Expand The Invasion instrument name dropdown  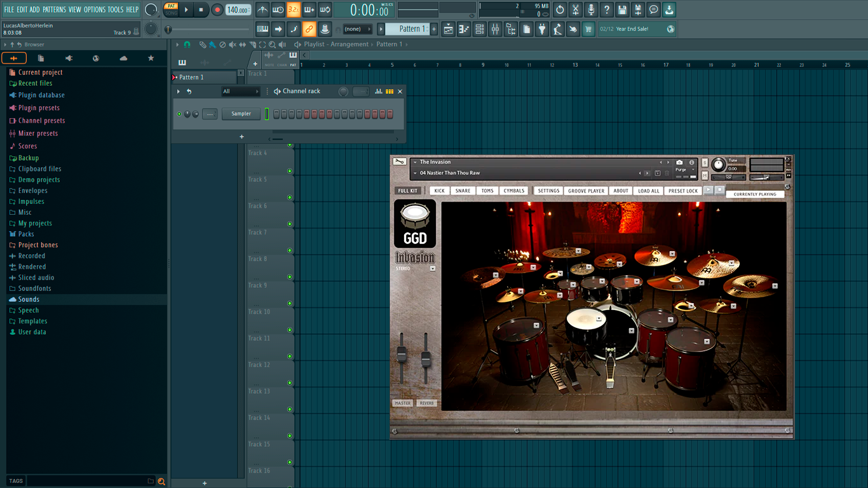coord(415,162)
